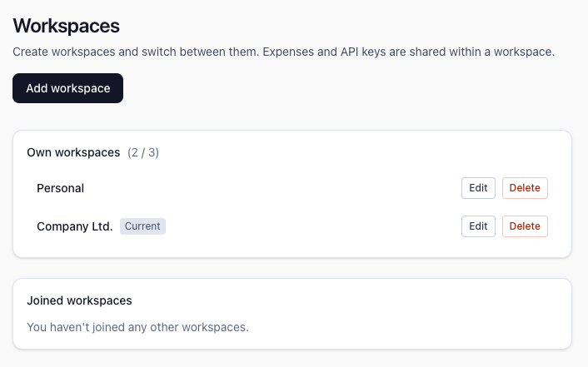Click the Own workspaces section title
The image size is (588, 367).
[73, 152]
